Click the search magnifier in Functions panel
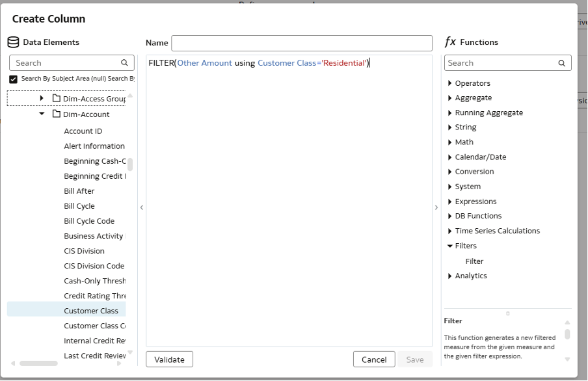 [562, 63]
